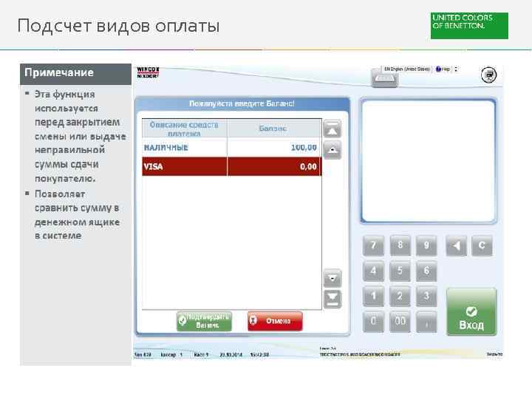Click the 100,00 balance cell

tap(274, 148)
